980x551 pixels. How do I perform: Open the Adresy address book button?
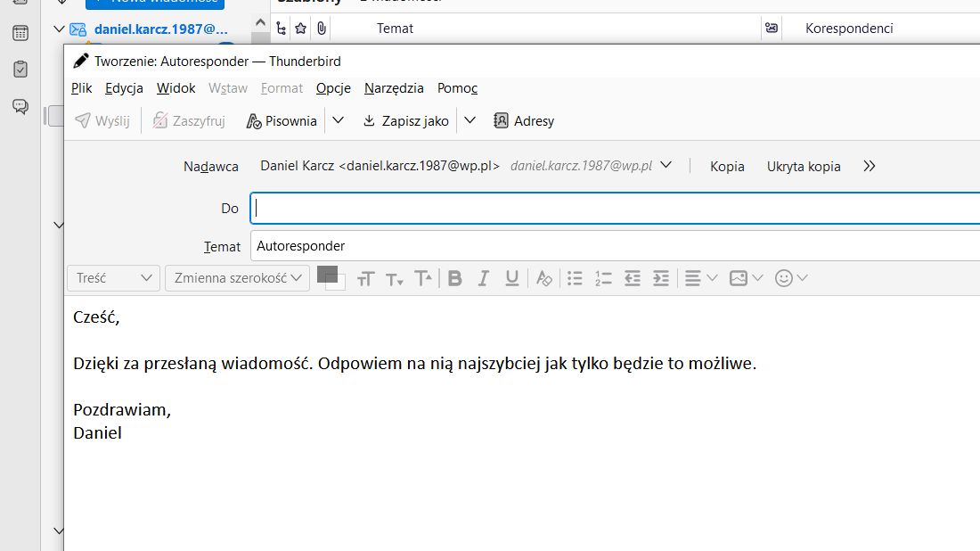[524, 120]
